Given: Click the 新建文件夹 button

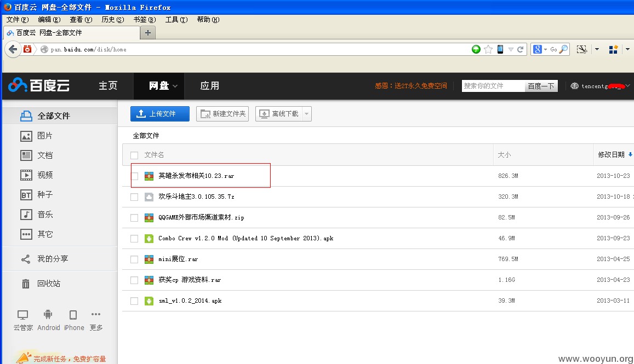Looking at the screenshot, I should 222,114.
